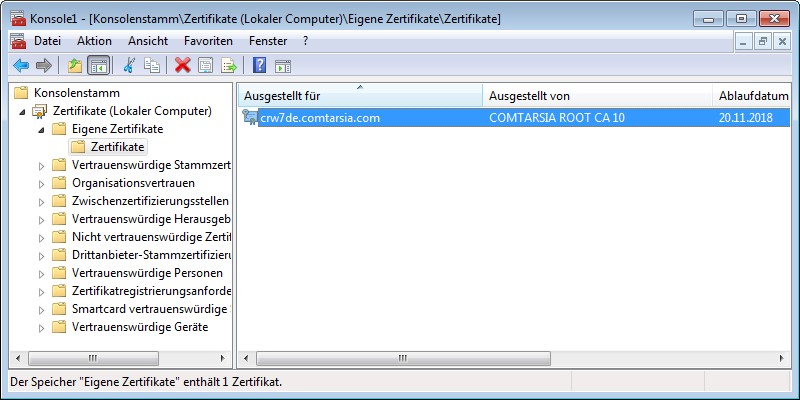Expand Smartcard vertrauenswürdige node
Viewport: 800px width, 400px height.
coord(42,310)
